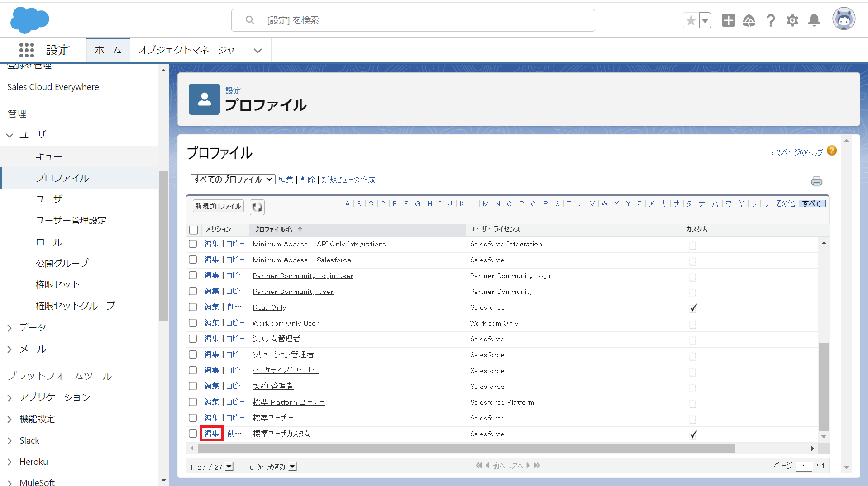This screenshot has height=486, width=868.
Task: Open Global Actions plus icon
Action: click(x=728, y=20)
